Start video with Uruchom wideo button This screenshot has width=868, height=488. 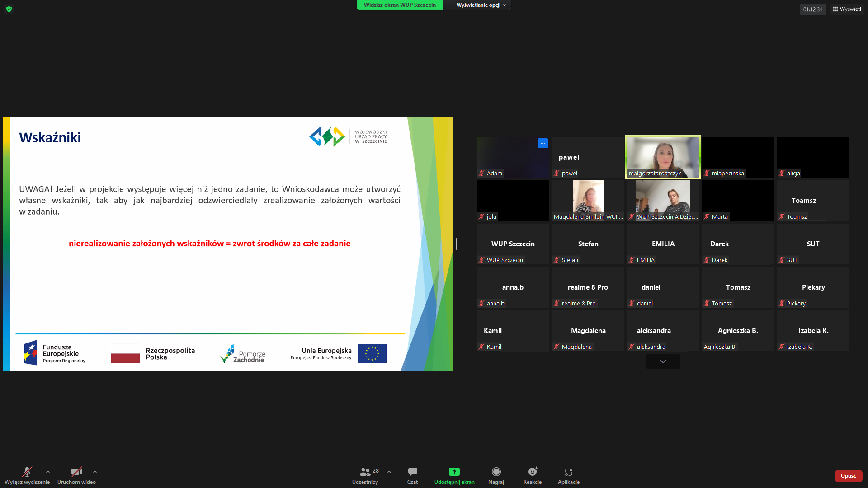pyautogui.click(x=76, y=476)
